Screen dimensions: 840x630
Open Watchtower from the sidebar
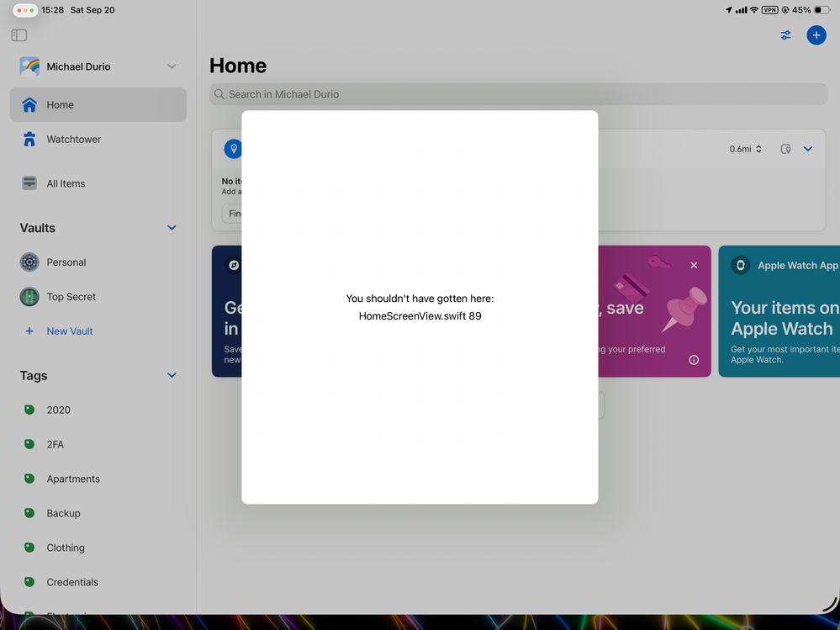[x=73, y=140]
